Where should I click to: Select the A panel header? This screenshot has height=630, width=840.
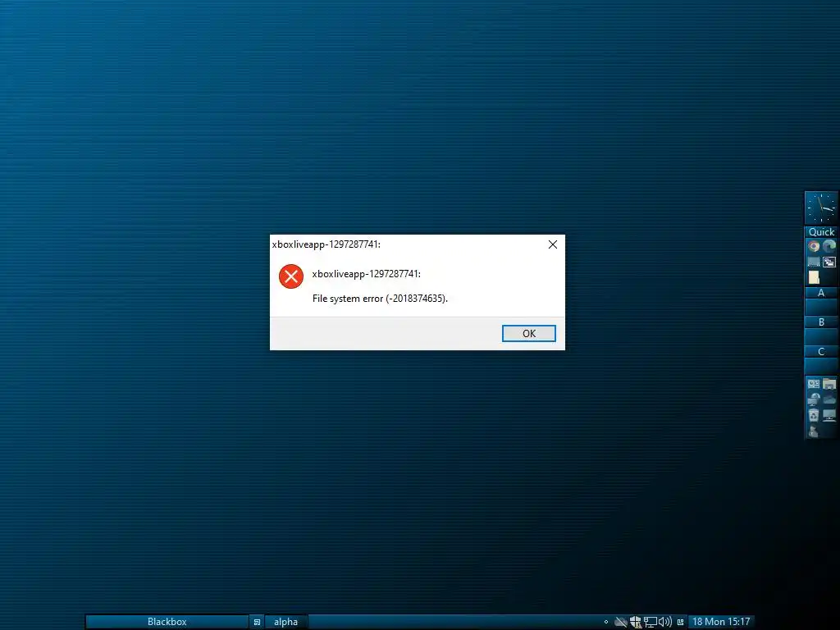[x=821, y=293]
